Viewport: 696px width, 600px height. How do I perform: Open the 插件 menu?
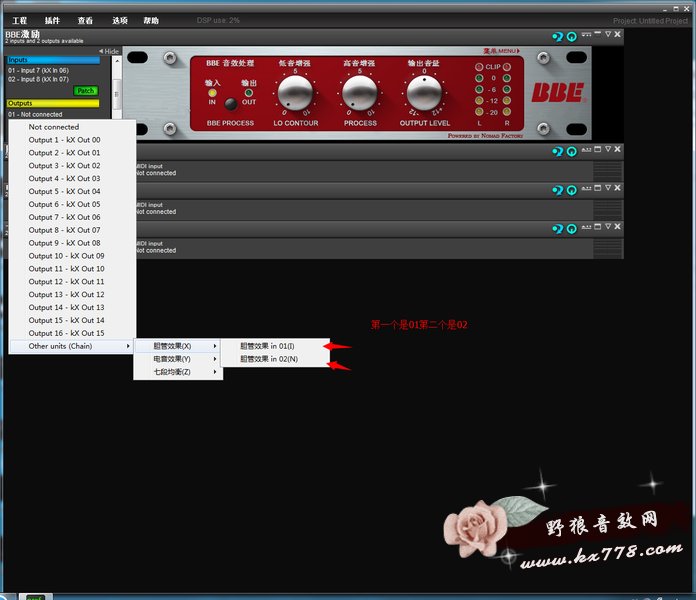52,20
